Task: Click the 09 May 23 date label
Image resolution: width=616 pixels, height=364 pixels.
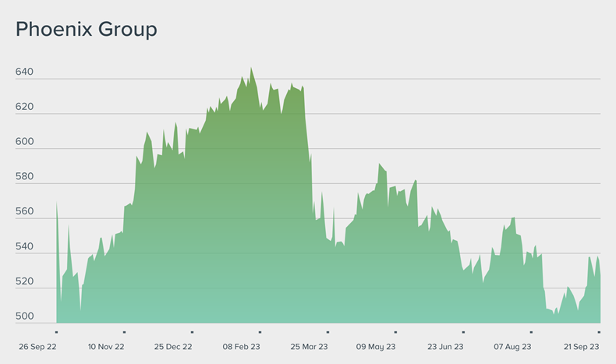Action: pyautogui.click(x=376, y=347)
